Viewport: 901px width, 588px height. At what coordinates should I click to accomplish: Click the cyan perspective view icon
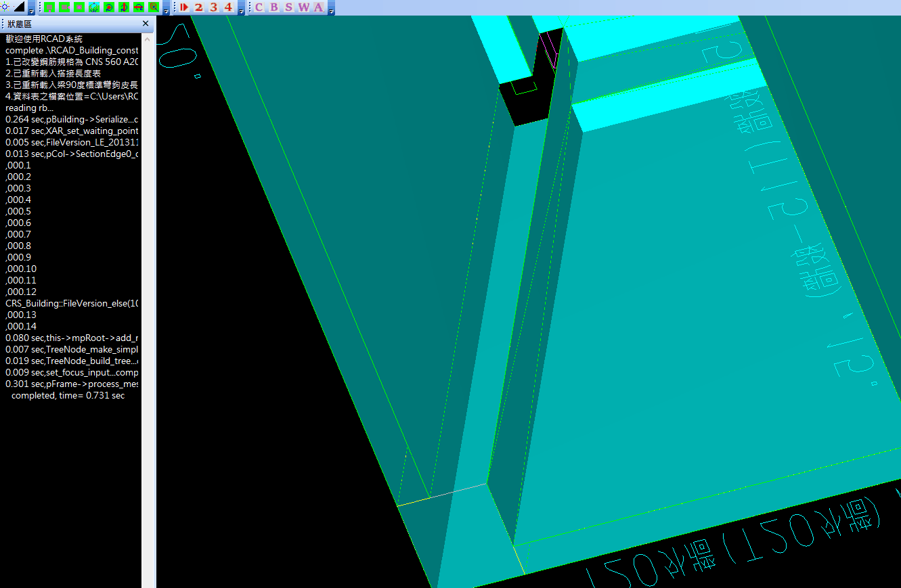point(94,7)
